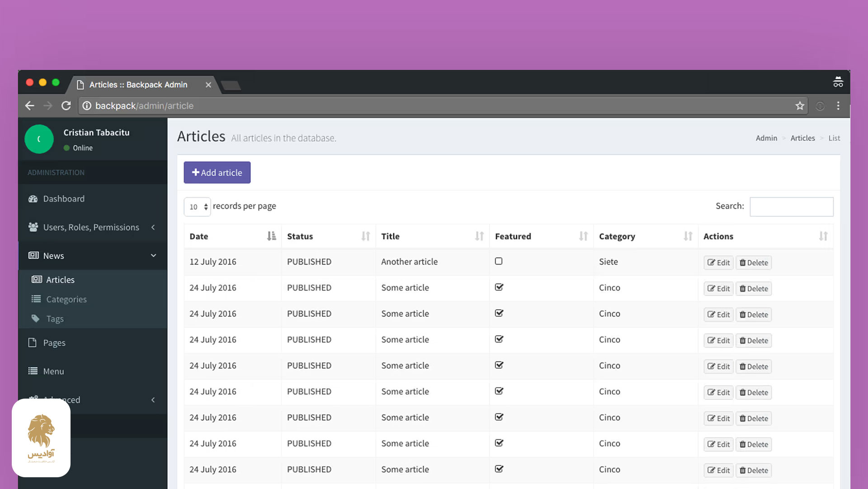This screenshot has height=489, width=868.
Task: Sort table by Status column icon
Action: click(366, 236)
